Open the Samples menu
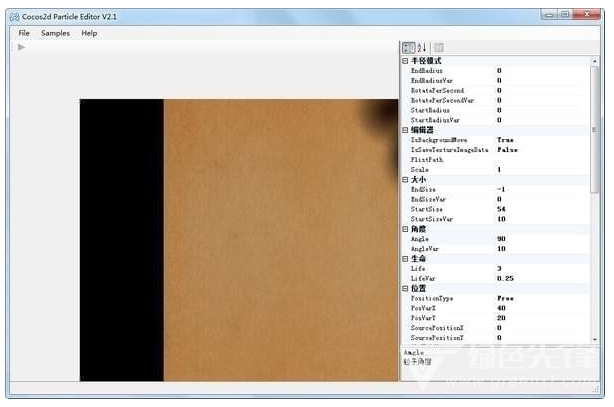 click(x=55, y=33)
